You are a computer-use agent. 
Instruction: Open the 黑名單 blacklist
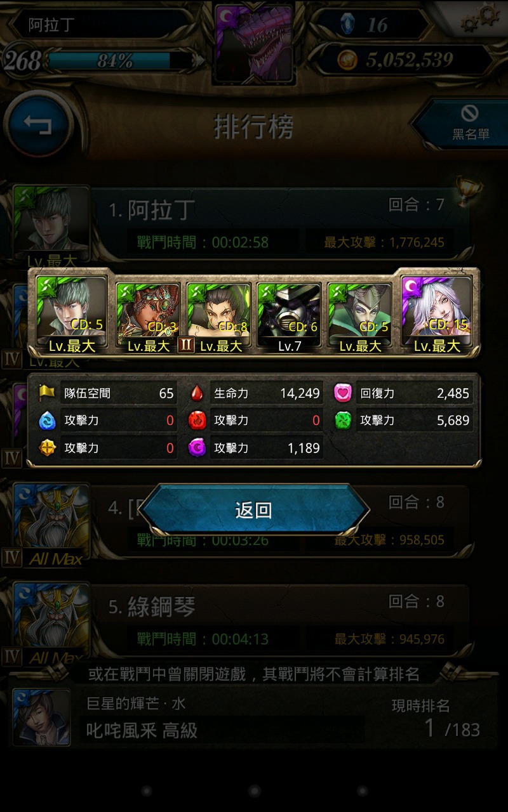pyautogui.click(x=464, y=122)
